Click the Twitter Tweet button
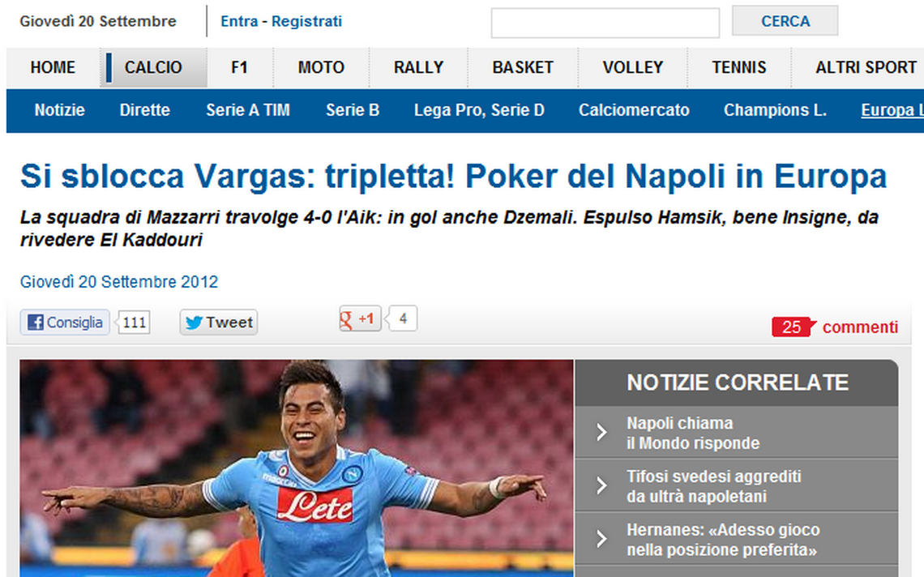Viewport: 924px width, 577px height. 219,323
